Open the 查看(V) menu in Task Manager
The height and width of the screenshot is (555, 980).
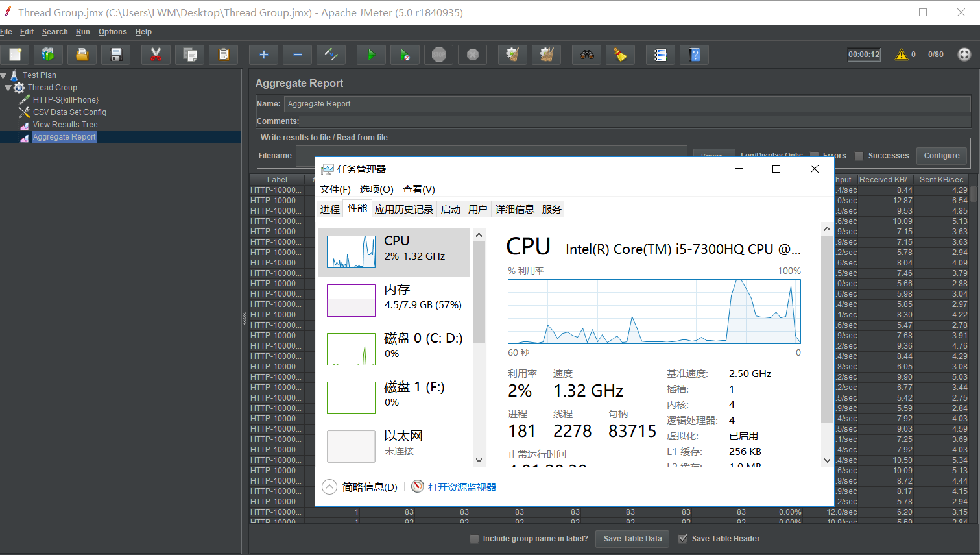click(419, 190)
